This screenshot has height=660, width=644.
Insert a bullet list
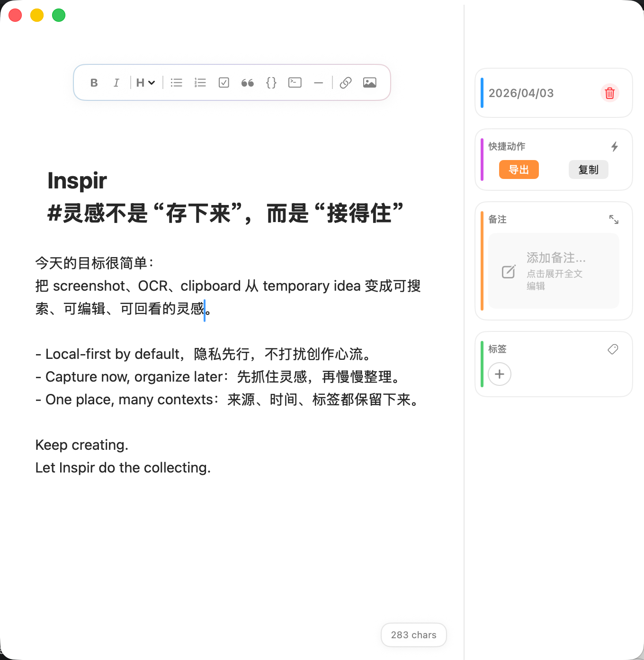[176, 82]
